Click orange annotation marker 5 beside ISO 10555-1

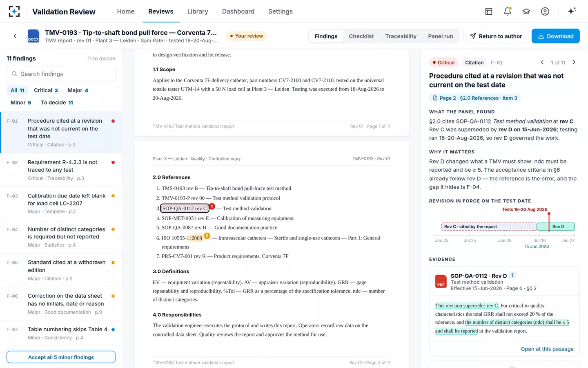(207, 236)
